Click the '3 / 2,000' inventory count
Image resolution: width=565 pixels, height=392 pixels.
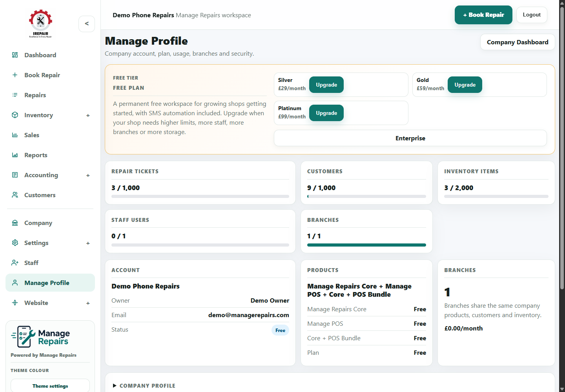click(x=459, y=188)
